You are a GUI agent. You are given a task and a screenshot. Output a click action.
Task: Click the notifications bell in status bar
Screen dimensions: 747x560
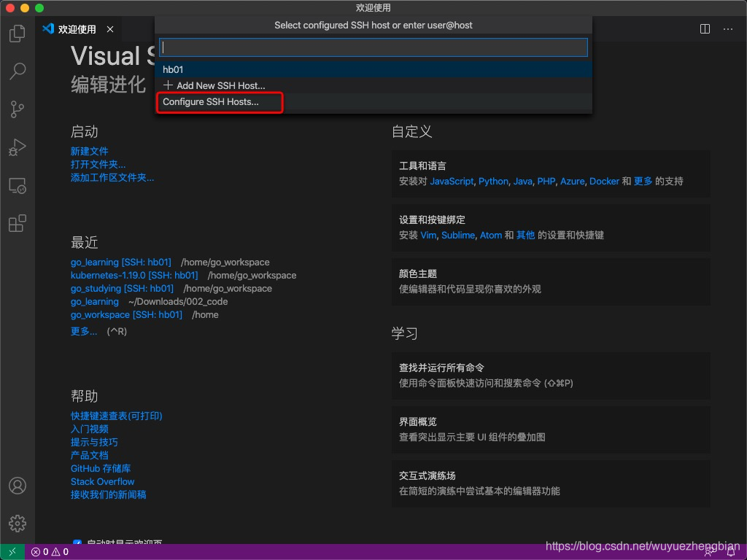pyautogui.click(x=731, y=553)
